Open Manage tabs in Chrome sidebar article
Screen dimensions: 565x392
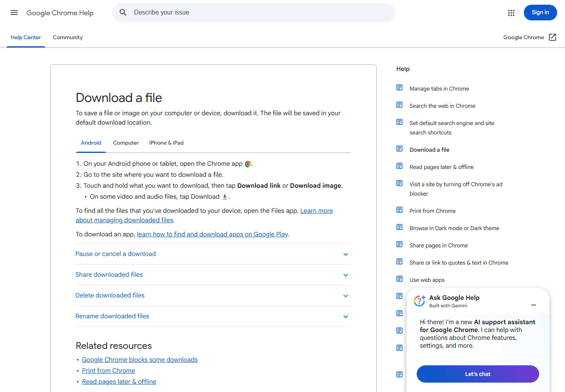(x=439, y=89)
